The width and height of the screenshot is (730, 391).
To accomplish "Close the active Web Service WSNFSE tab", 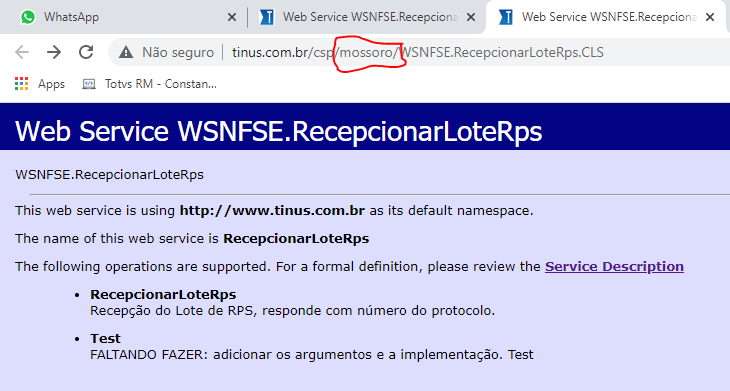I will pyautogui.click(x=710, y=17).
